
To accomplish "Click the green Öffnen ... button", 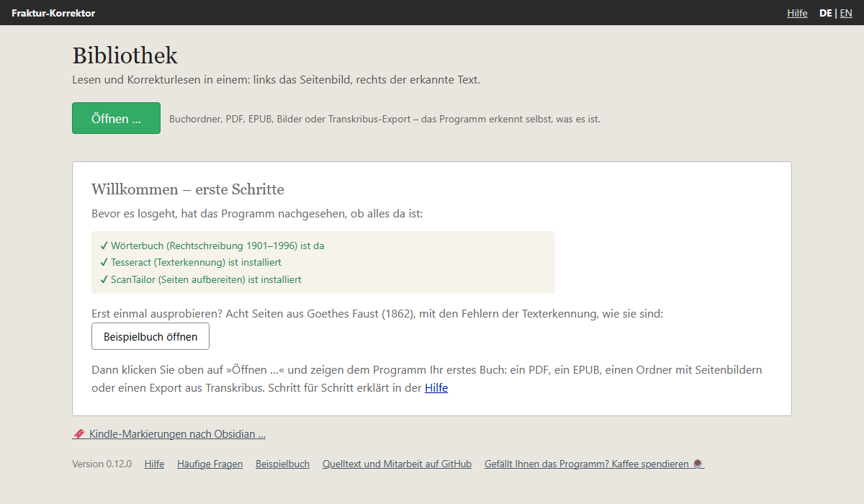I will (x=116, y=118).
